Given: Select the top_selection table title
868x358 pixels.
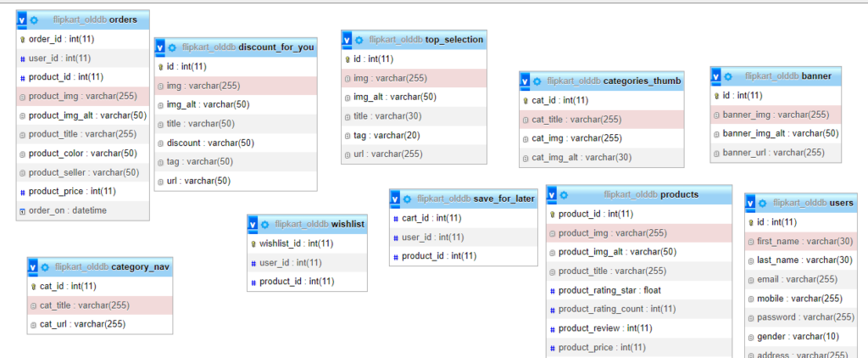Looking at the screenshot, I should [426, 40].
